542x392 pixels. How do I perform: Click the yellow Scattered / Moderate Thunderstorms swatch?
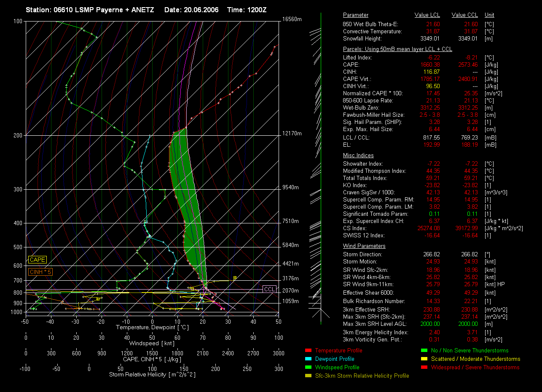424,359
